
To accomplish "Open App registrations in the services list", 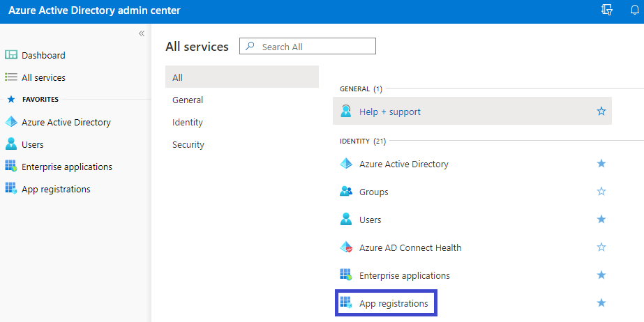I will pyautogui.click(x=394, y=303).
